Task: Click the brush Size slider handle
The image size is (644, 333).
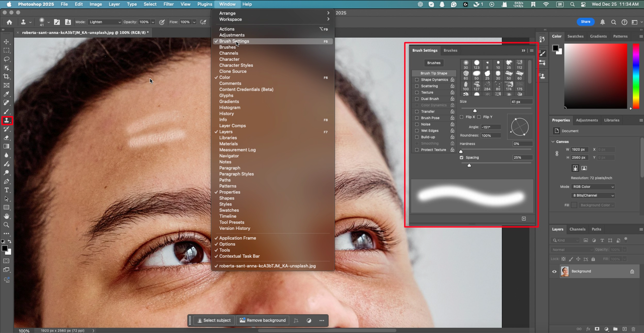Action: pos(474,111)
